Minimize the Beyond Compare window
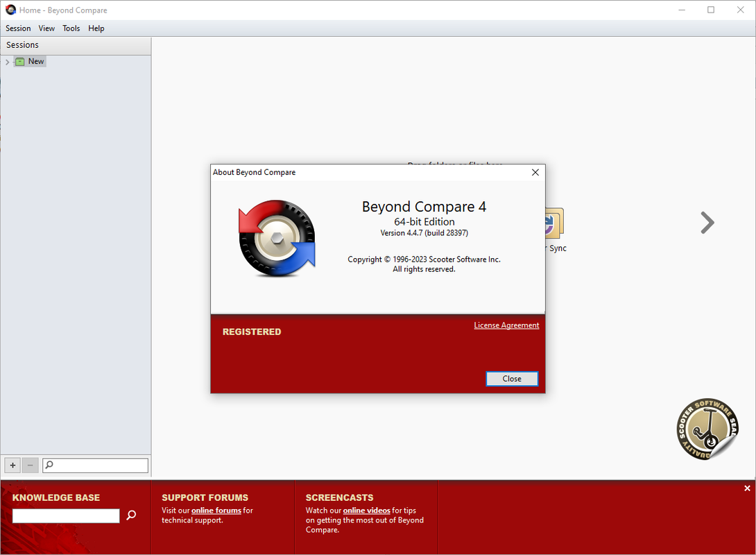 click(682, 10)
